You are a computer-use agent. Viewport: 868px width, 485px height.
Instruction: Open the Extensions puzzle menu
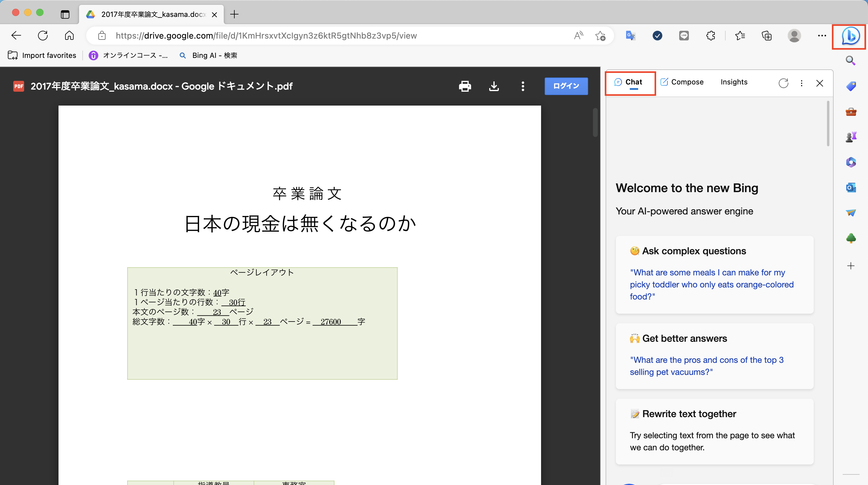pyautogui.click(x=711, y=35)
